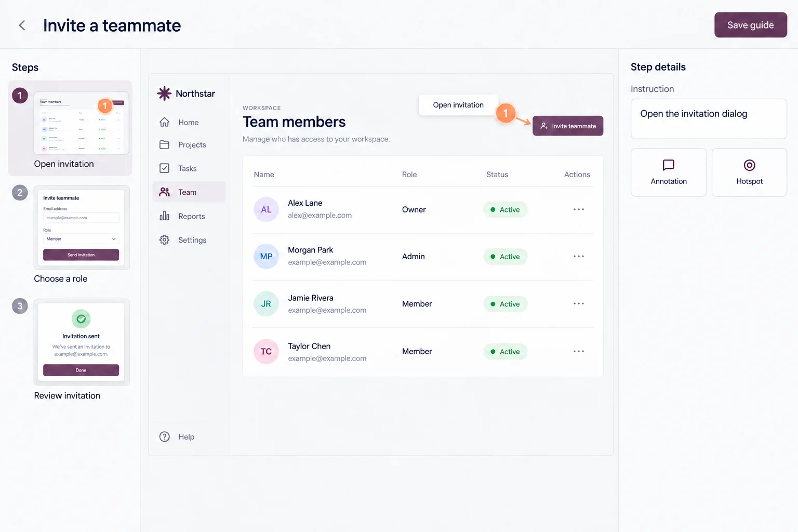Open Tasks in the sidebar

[x=189, y=168]
